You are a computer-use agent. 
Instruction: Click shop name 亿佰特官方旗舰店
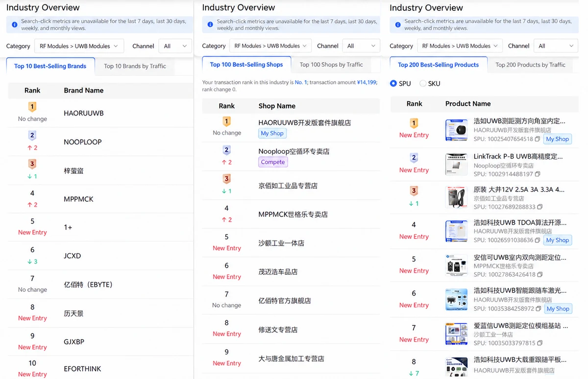coord(285,301)
